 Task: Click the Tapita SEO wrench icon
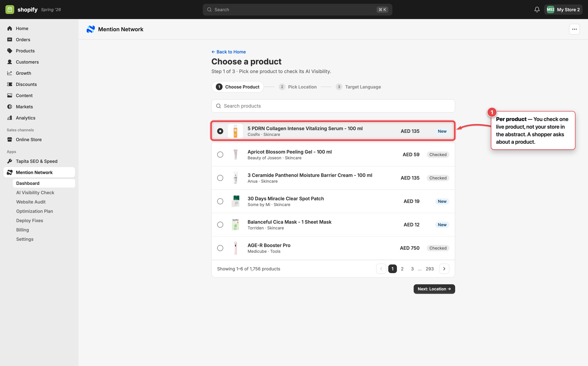(x=10, y=161)
